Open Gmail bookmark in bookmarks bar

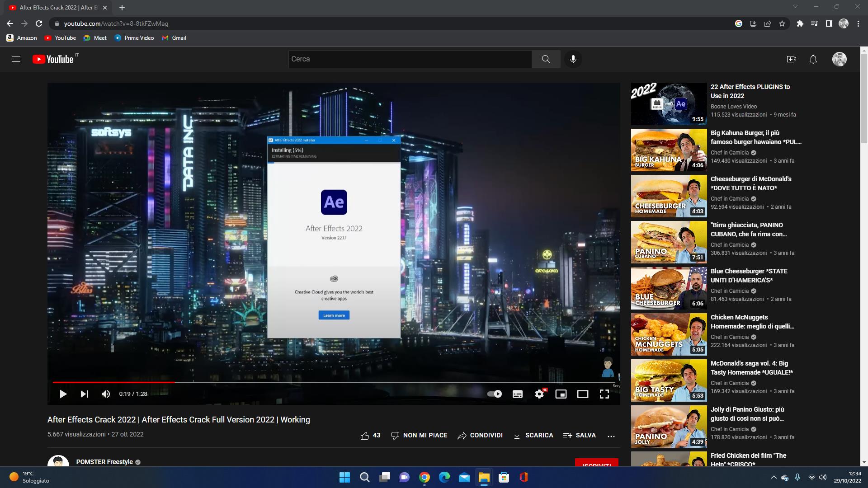coord(174,38)
